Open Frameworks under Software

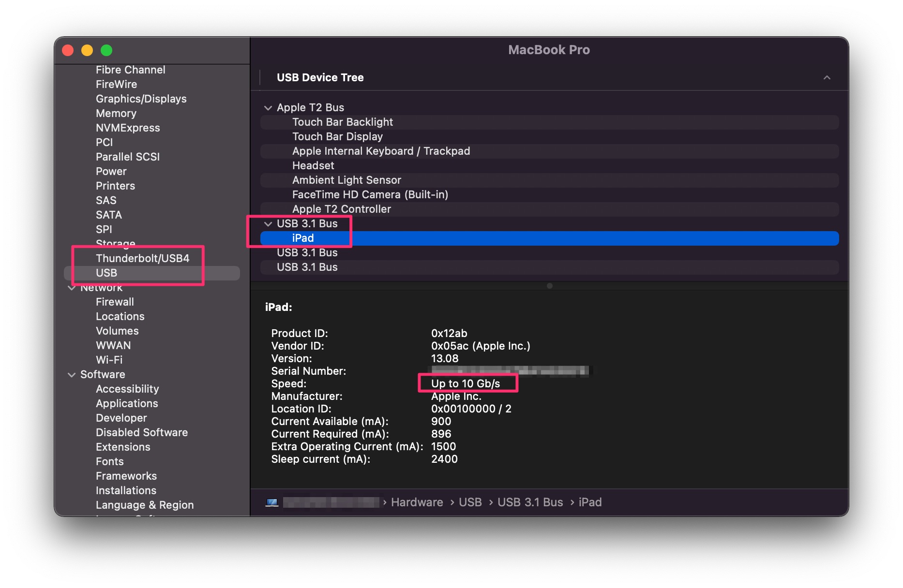click(x=126, y=476)
